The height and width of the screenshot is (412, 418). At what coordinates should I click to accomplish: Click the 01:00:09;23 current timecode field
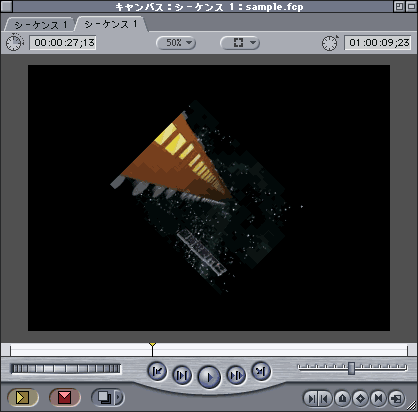click(378, 43)
